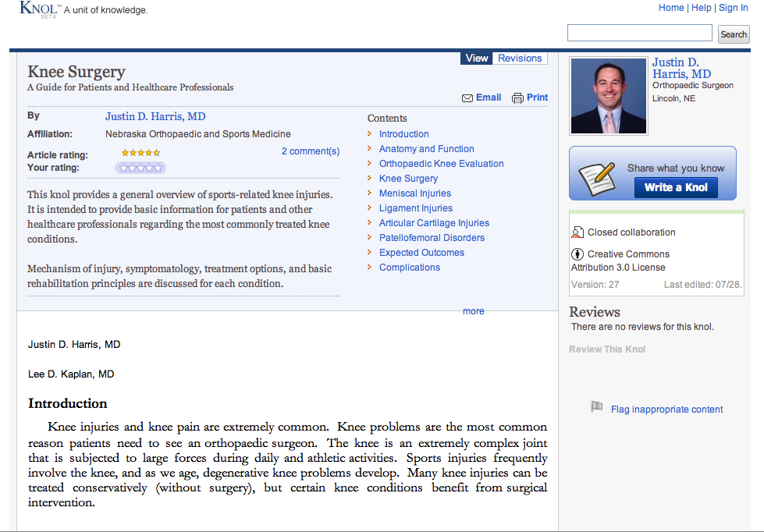Click the Closed collaboration icon
Image resolution: width=764 pixels, height=532 pixels.
tap(577, 232)
